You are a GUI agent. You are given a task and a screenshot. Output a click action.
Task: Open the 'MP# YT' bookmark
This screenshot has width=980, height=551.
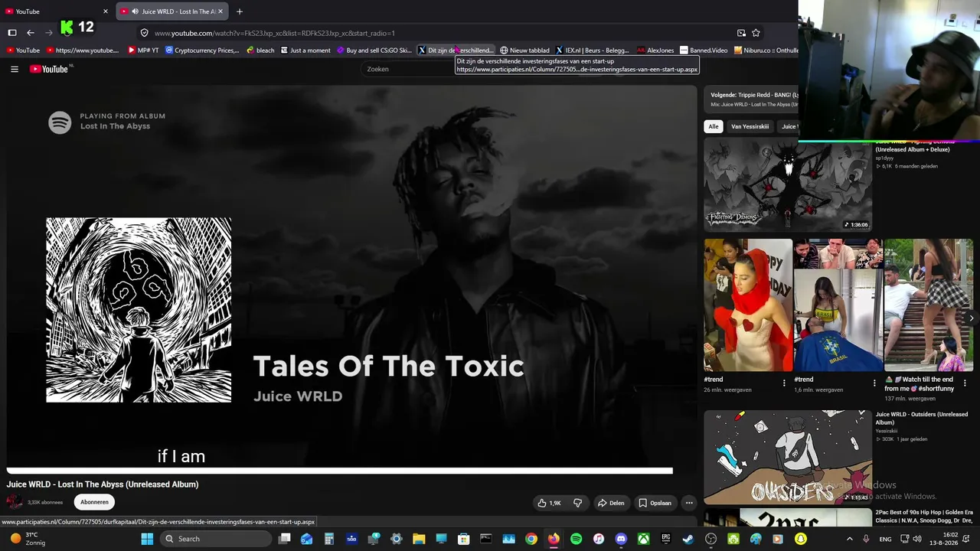(x=143, y=51)
